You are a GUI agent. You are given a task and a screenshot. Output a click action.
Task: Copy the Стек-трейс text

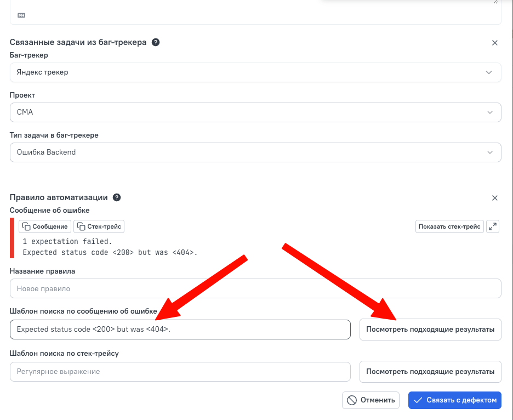pyautogui.click(x=99, y=226)
